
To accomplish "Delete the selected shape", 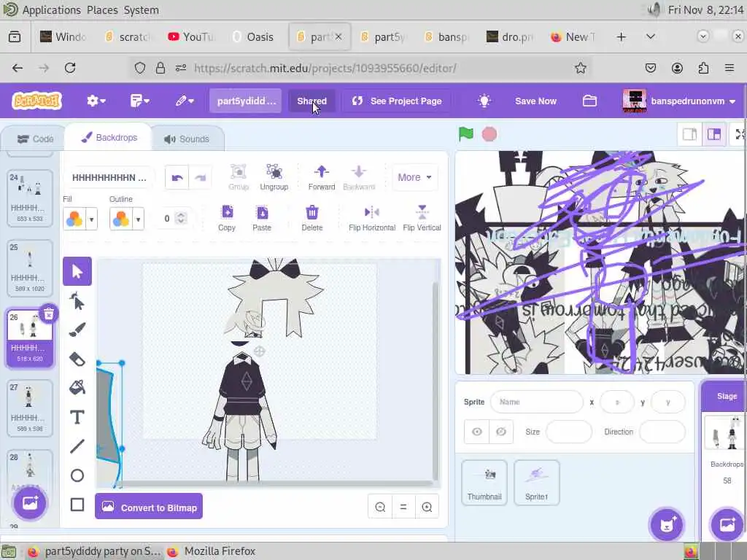I will click(x=312, y=218).
